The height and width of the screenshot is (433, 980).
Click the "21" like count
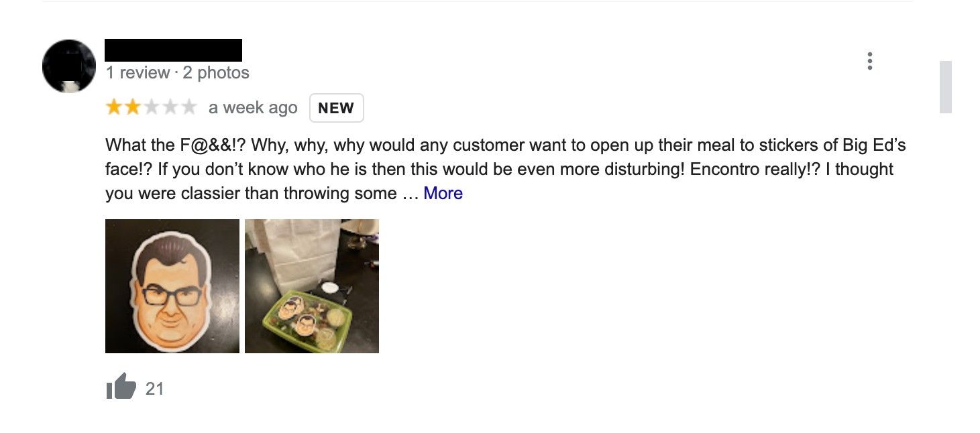155,388
